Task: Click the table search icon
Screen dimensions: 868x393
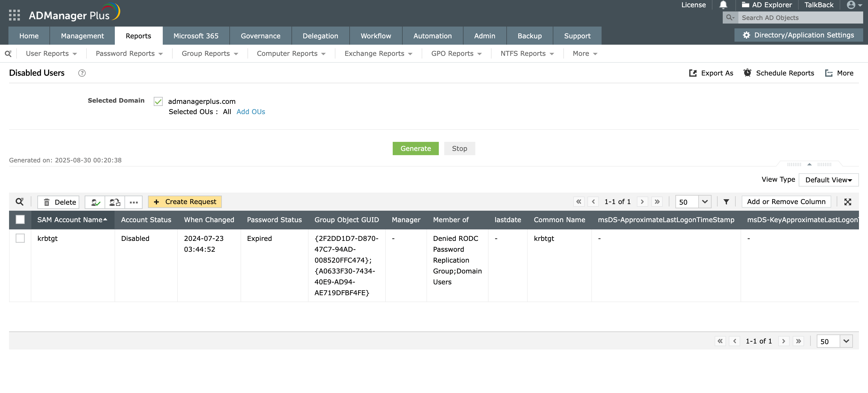Action: tap(20, 202)
